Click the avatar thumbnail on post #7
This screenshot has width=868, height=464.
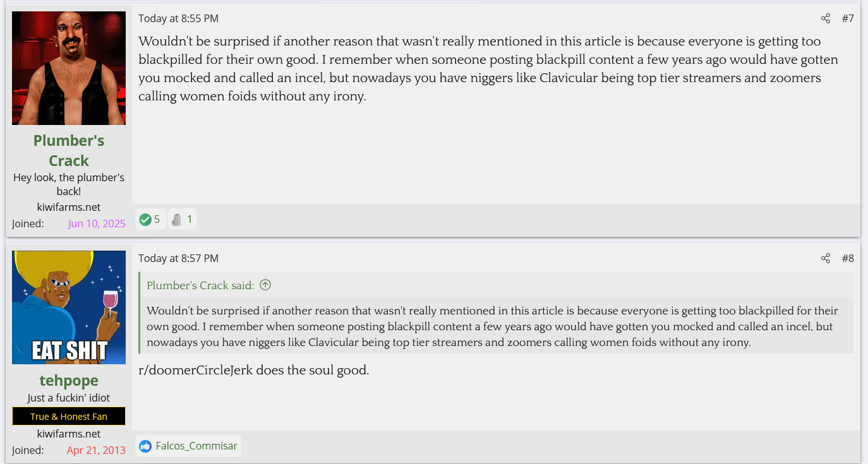coord(69,68)
